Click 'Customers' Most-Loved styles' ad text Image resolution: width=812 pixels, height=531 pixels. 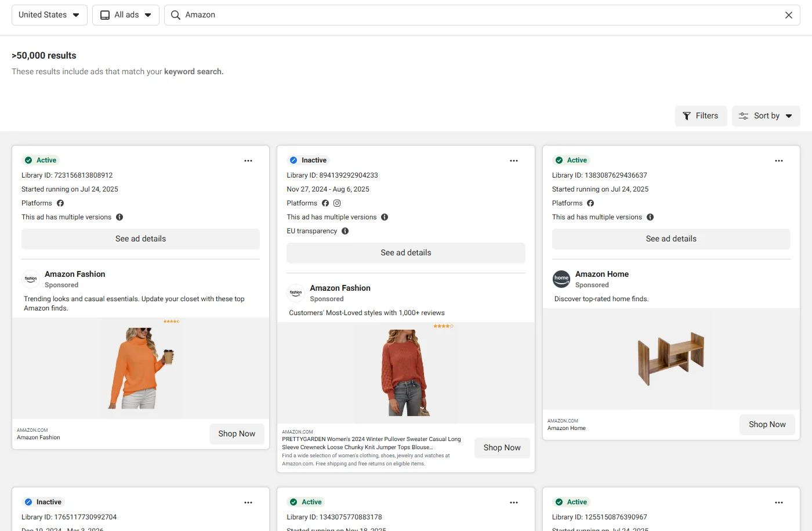tap(367, 313)
